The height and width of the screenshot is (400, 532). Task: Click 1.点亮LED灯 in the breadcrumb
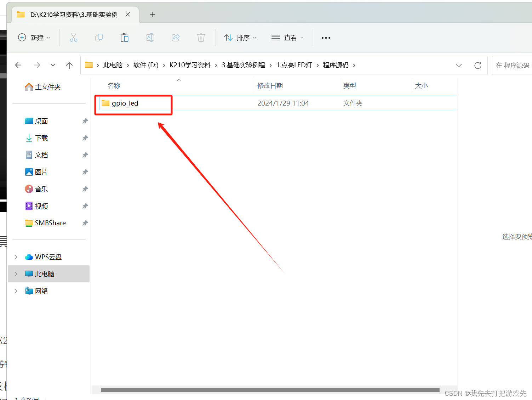[x=294, y=65]
